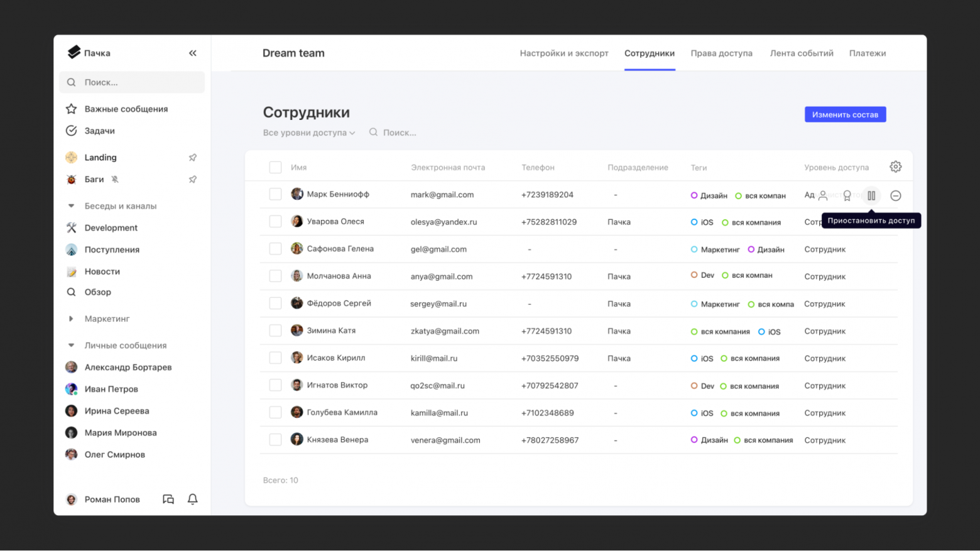Switch to the Права доступа tab
The width and height of the screenshot is (980, 551).
coord(721,53)
